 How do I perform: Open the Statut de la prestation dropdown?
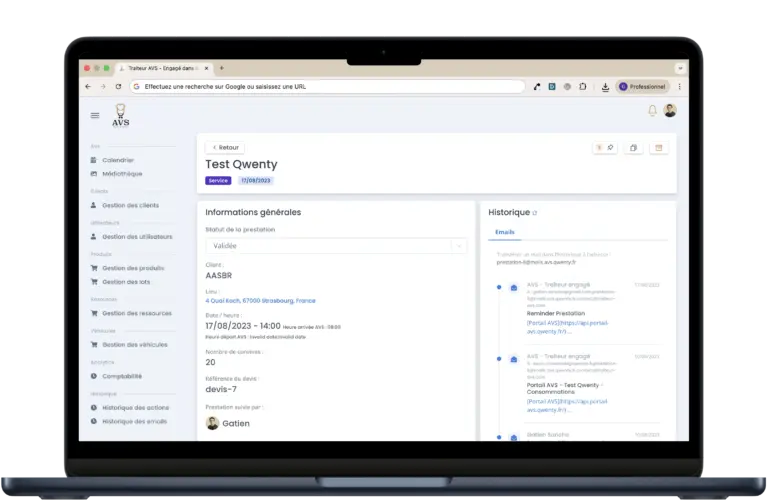coord(336,246)
